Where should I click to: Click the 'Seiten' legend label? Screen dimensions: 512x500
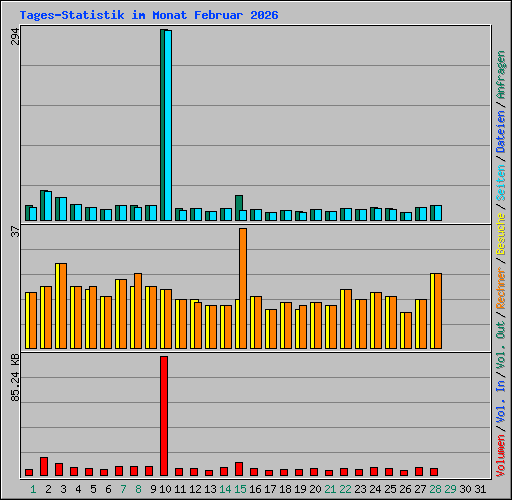pyautogui.click(x=501, y=183)
